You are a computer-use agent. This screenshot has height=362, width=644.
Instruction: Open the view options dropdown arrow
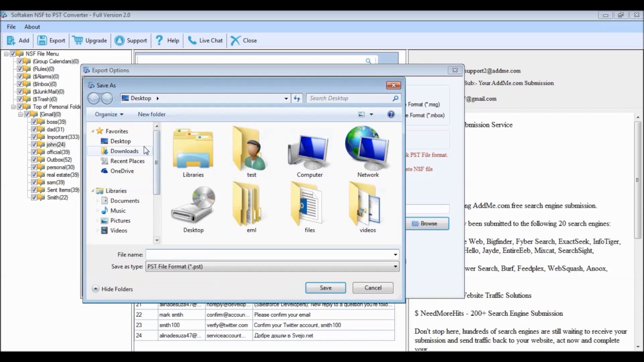pyautogui.click(x=371, y=115)
